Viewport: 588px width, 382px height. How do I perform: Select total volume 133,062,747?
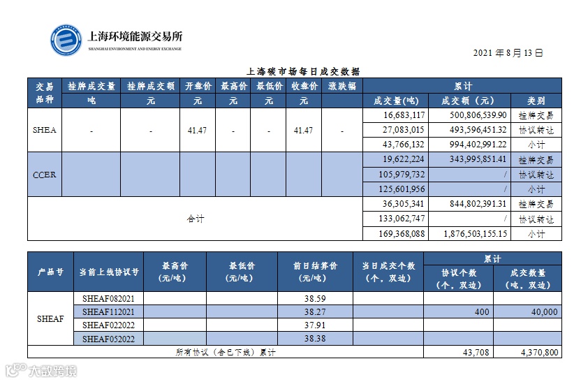click(402, 219)
